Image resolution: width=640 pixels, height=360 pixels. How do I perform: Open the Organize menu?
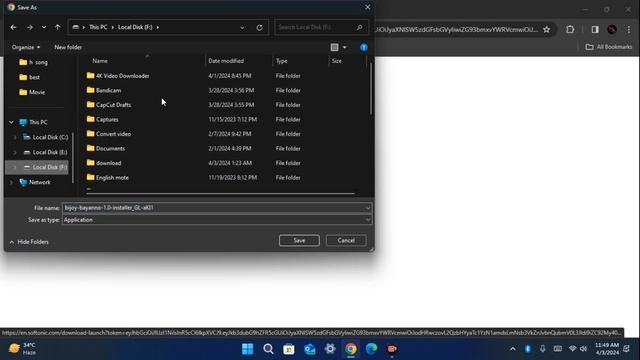(26, 47)
